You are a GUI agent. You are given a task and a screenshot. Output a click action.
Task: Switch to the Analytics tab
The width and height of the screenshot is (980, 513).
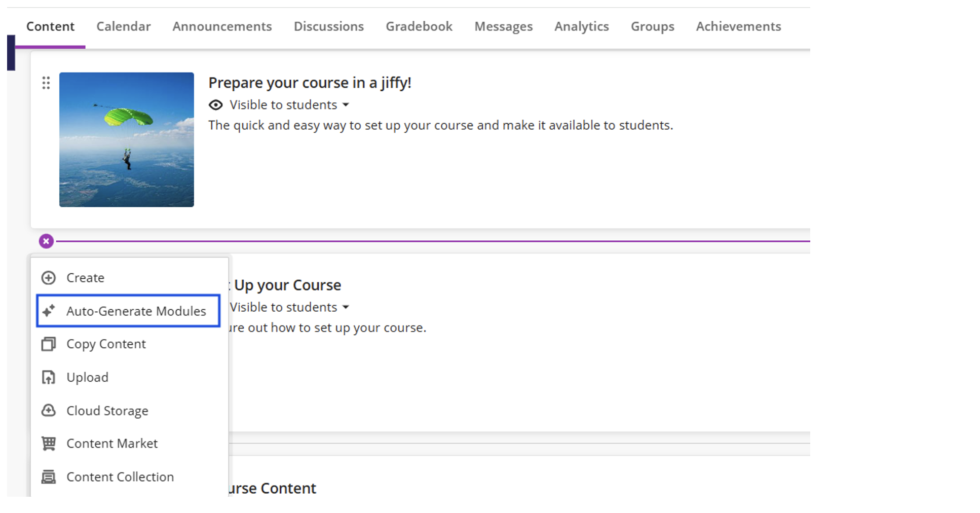coord(582,26)
